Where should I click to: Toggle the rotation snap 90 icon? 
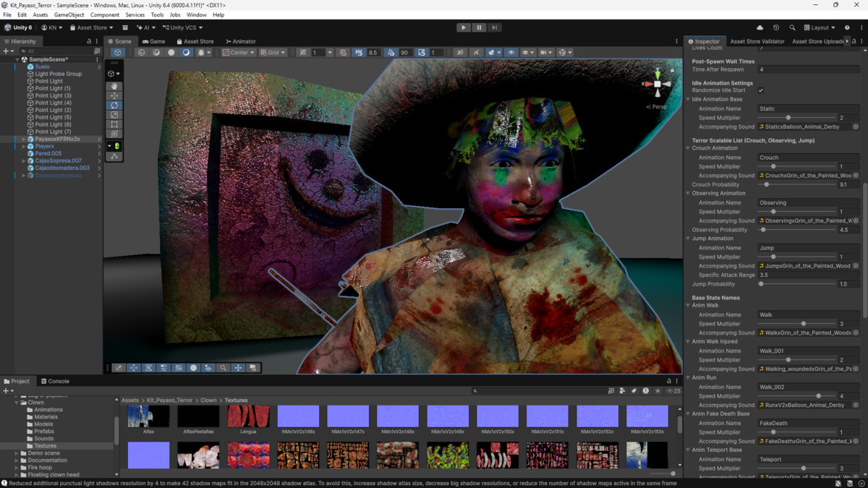click(x=391, y=52)
